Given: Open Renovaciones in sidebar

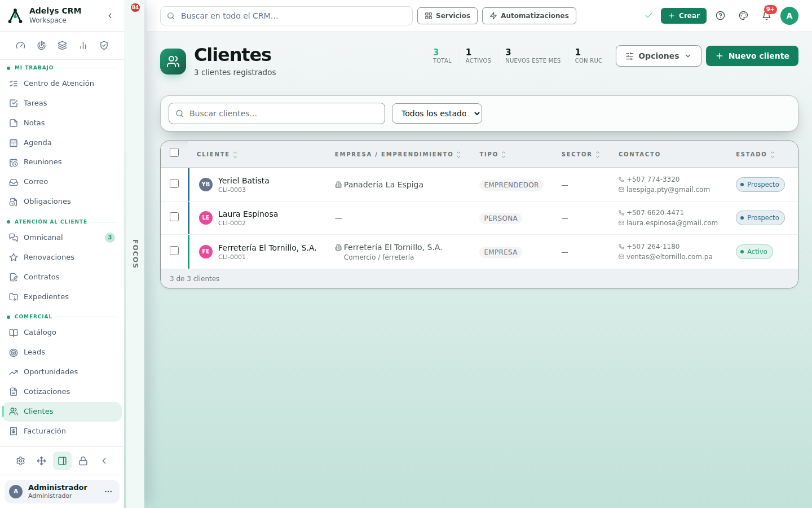Looking at the screenshot, I should [x=62, y=257].
